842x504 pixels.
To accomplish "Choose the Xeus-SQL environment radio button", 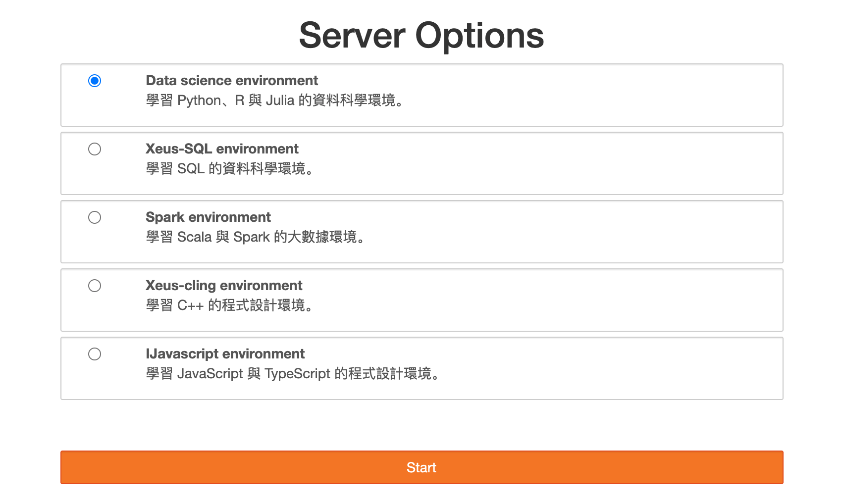I will (95, 149).
